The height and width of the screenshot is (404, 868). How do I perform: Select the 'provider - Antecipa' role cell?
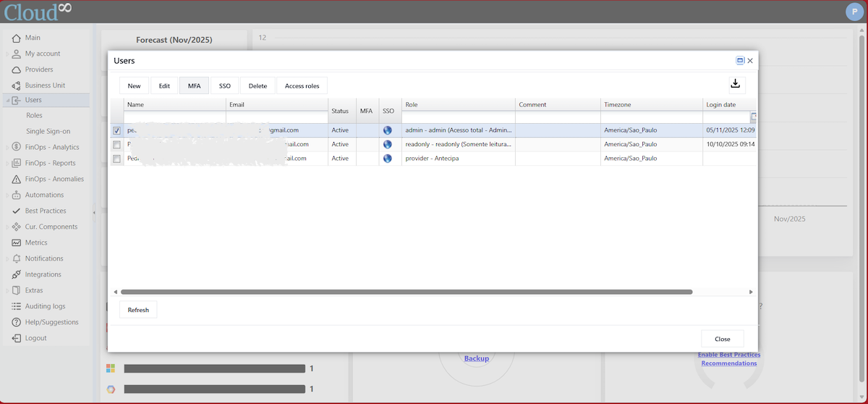459,158
